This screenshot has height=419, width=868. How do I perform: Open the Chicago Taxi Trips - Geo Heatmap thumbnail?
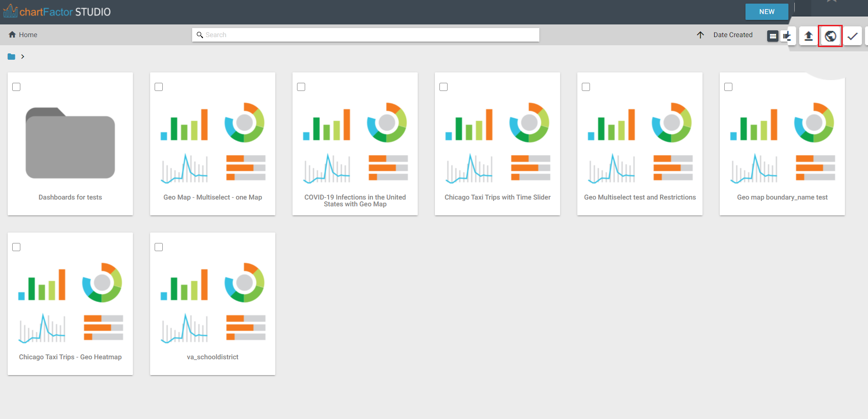(70, 303)
